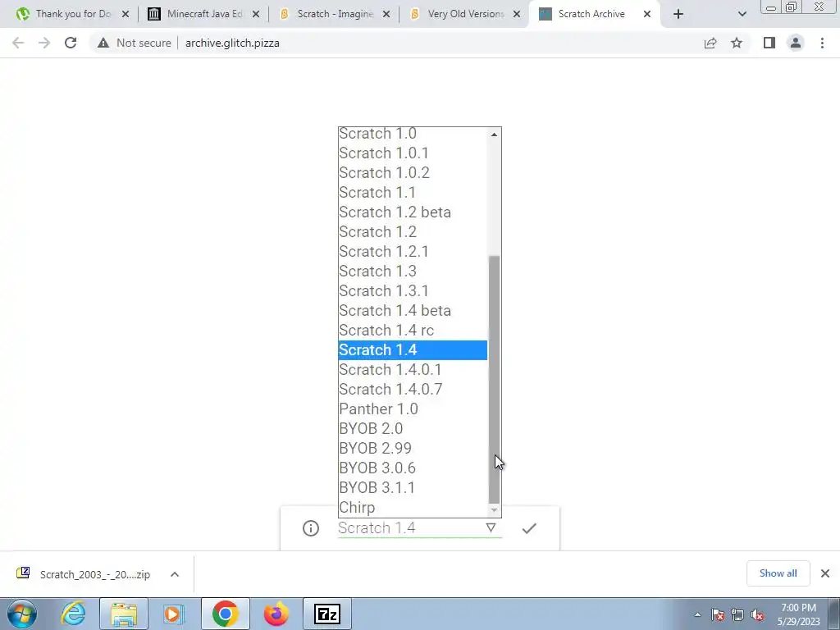Open Windows Explorer from taskbar

pyautogui.click(x=124, y=614)
